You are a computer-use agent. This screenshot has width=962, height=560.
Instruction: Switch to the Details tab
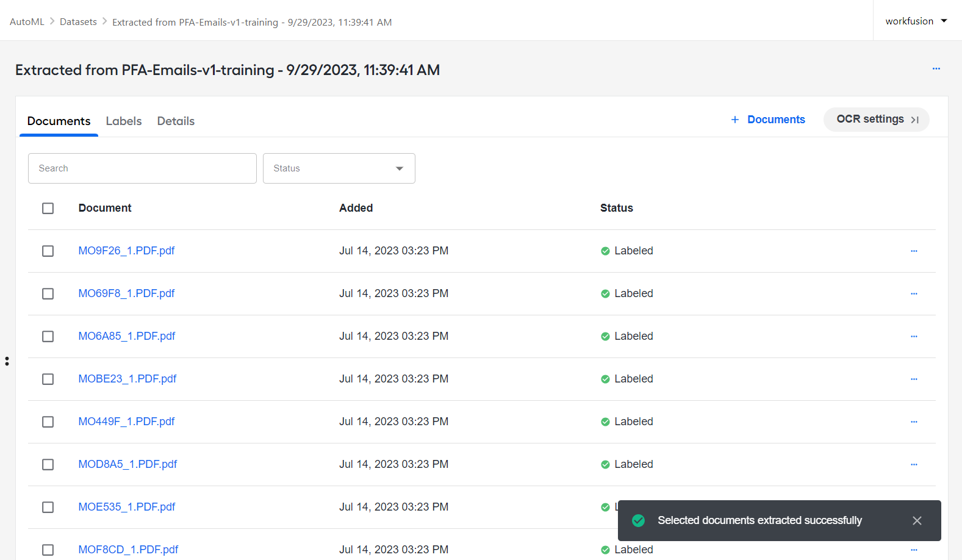tap(176, 121)
